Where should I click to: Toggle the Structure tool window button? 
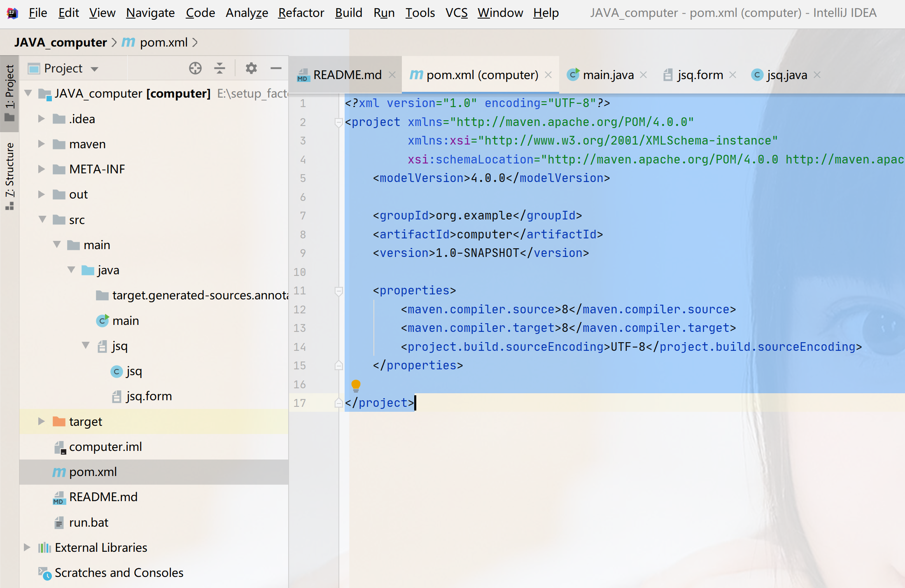[9, 176]
